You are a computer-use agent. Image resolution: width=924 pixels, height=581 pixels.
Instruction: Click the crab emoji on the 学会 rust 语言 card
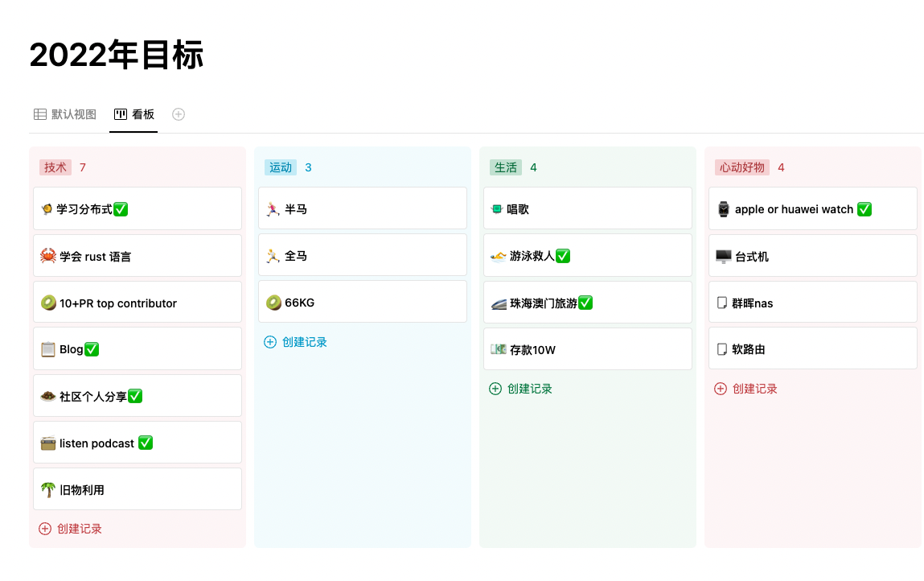tap(47, 255)
